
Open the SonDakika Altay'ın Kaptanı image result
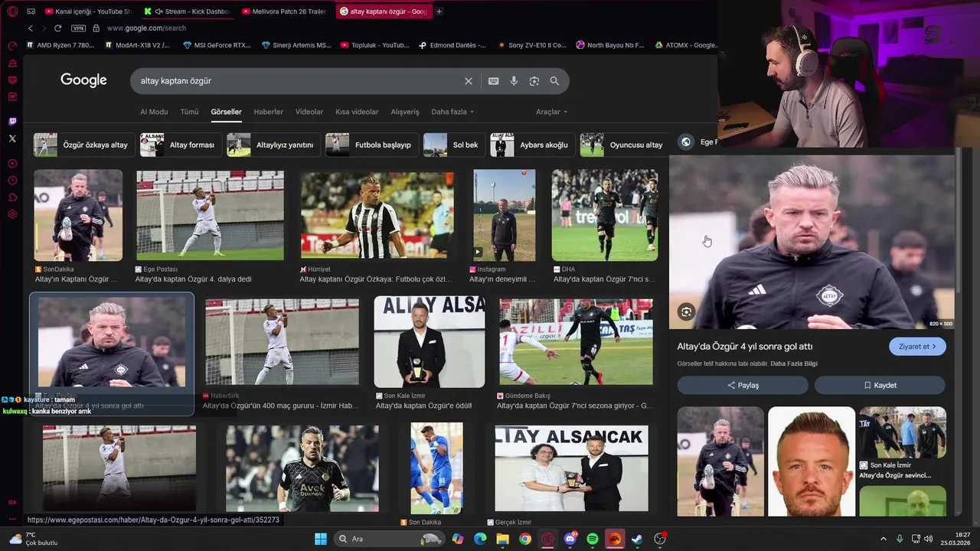[x=78, y=215]
